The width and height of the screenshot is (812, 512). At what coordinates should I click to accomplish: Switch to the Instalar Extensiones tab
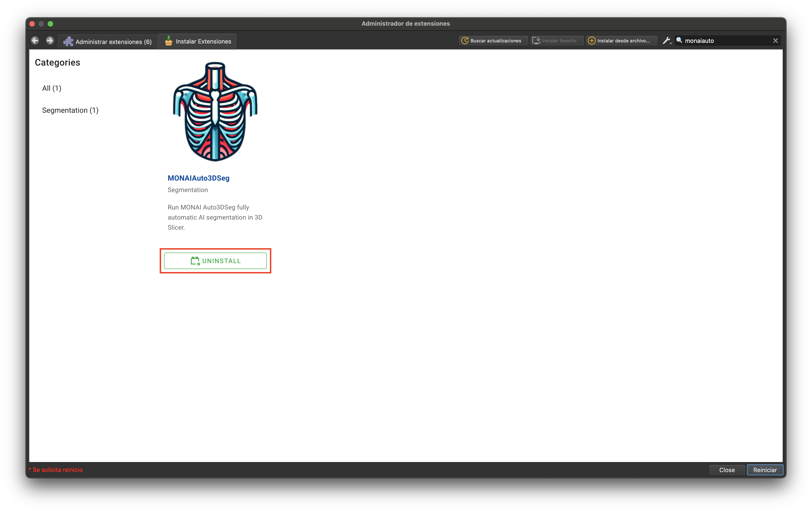click(x=197, y=41)
